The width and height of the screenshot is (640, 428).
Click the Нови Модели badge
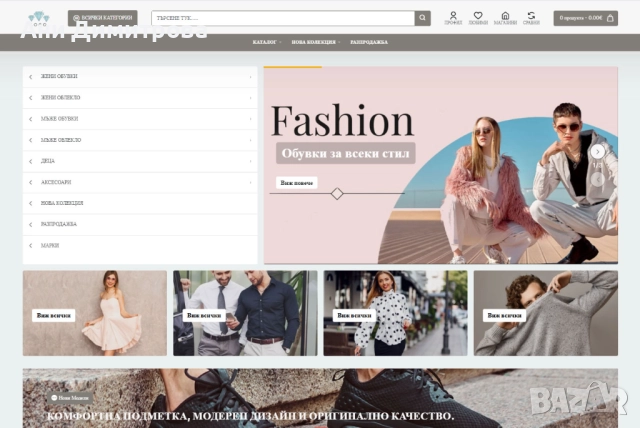tap(70, 398)
